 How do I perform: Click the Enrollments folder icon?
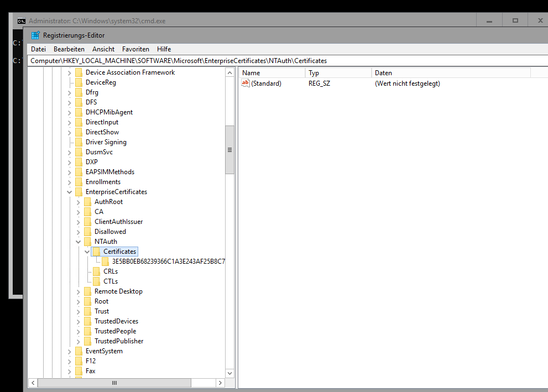(79, 182)
